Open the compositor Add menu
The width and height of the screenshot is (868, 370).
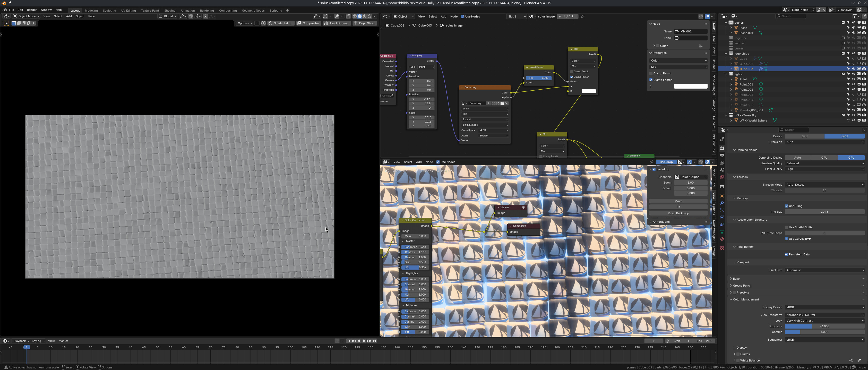pyautogui.click(x=419, y=162)
